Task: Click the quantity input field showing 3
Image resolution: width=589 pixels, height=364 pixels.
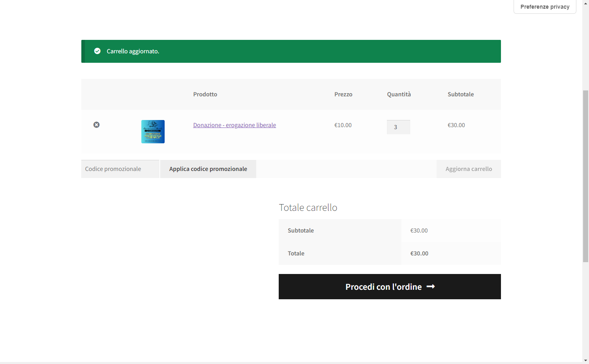Action: (x=398, y=127)
